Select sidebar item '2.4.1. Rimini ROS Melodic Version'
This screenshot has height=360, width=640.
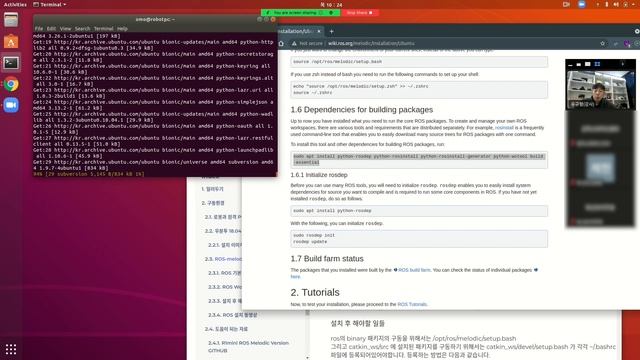click(x=248, y=347)
